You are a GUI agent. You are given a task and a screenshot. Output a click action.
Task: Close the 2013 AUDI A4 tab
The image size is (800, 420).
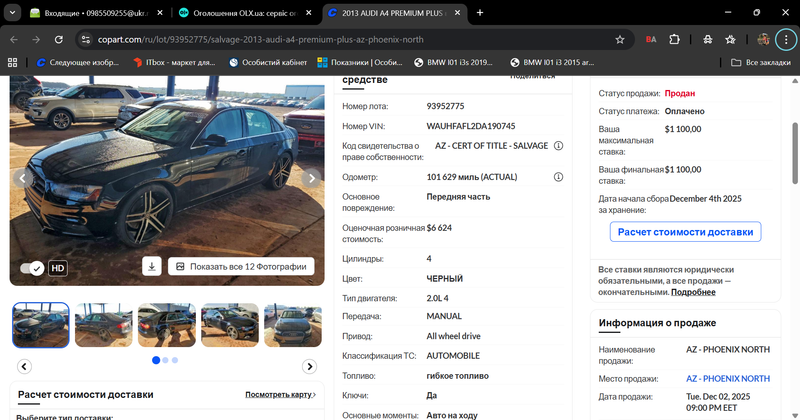(458, 13)
